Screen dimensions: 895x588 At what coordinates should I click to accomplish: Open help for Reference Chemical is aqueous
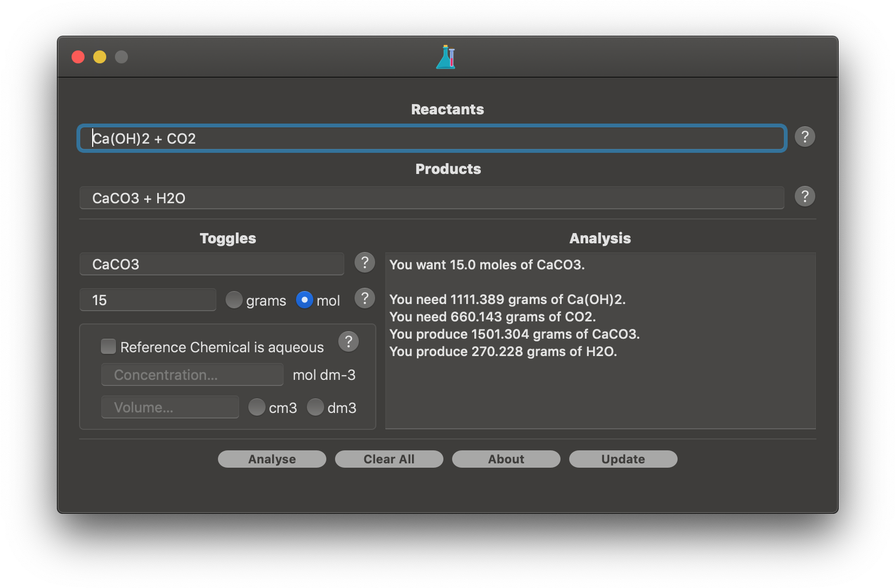[349, 342]
